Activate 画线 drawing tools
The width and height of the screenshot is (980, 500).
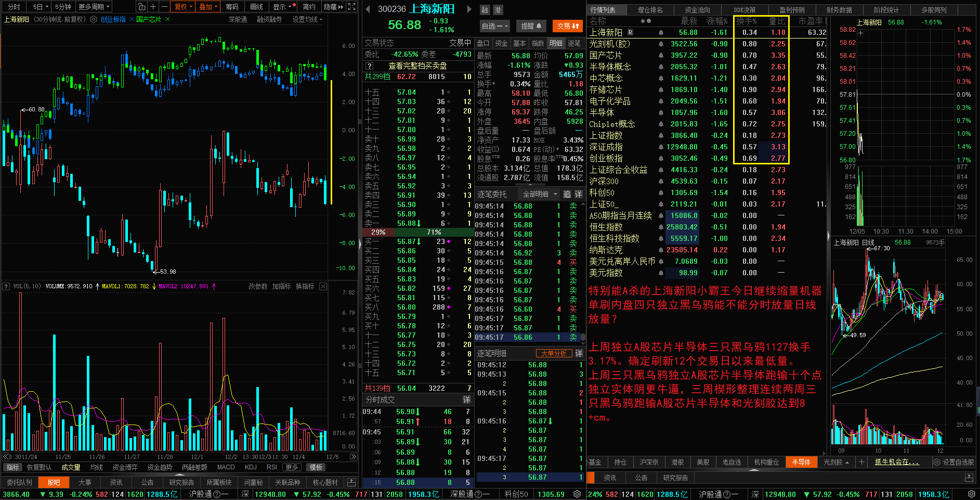point(256,7)
